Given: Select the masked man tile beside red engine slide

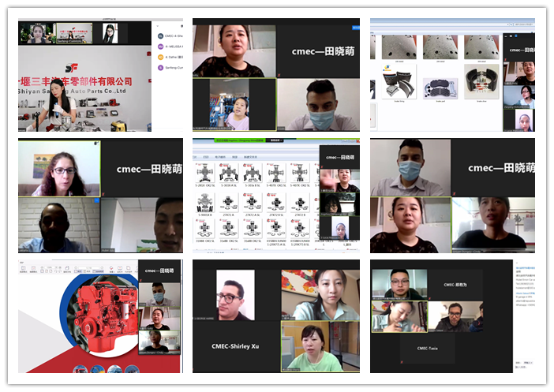Looking at the screenshot, I should tap(159, 294).
